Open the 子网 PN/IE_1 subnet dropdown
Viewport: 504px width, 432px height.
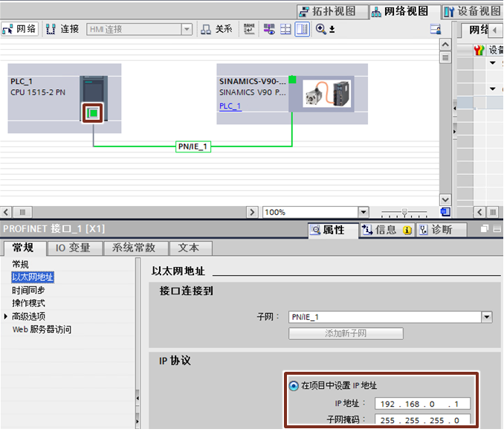(x=487, y=317)
